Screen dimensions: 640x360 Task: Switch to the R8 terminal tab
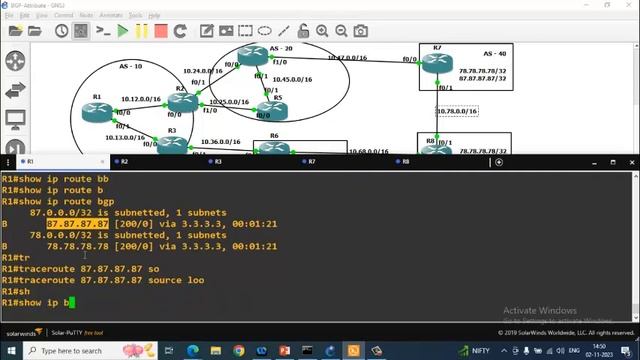pyautogui.click(x=405, y=162)
